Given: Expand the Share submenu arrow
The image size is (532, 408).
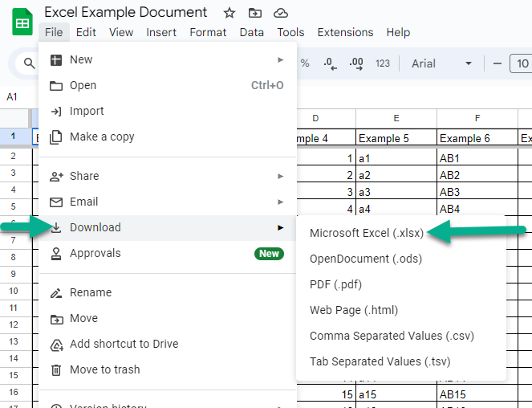Looking at the screenshot, I should 280,176.
